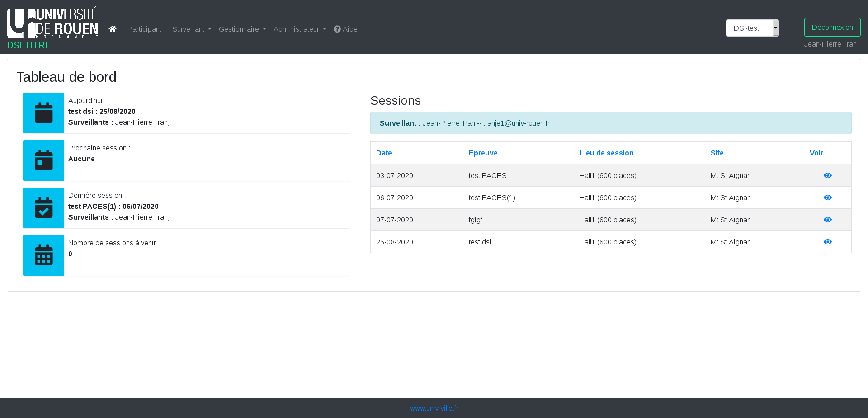The image size is (868, 418).
Task: Sort by Lieu de session column header
Action: [606, 153]
